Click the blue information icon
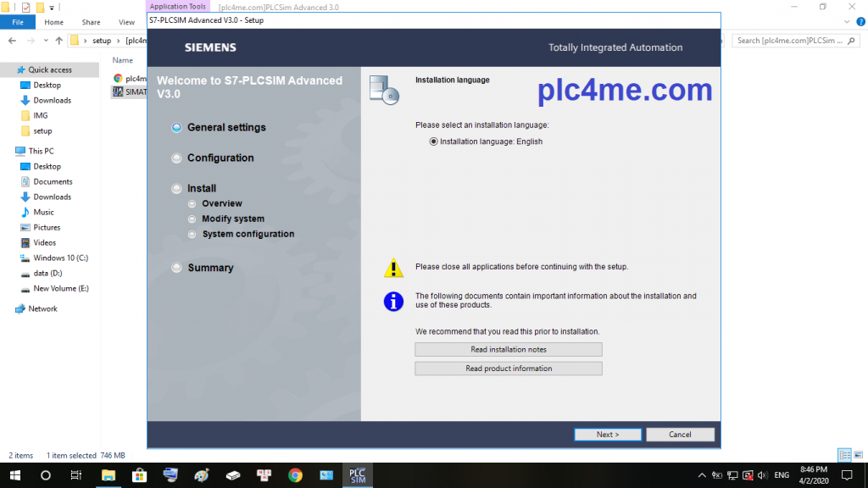Screen dimensions: 868x488 [x=393, y=301]
